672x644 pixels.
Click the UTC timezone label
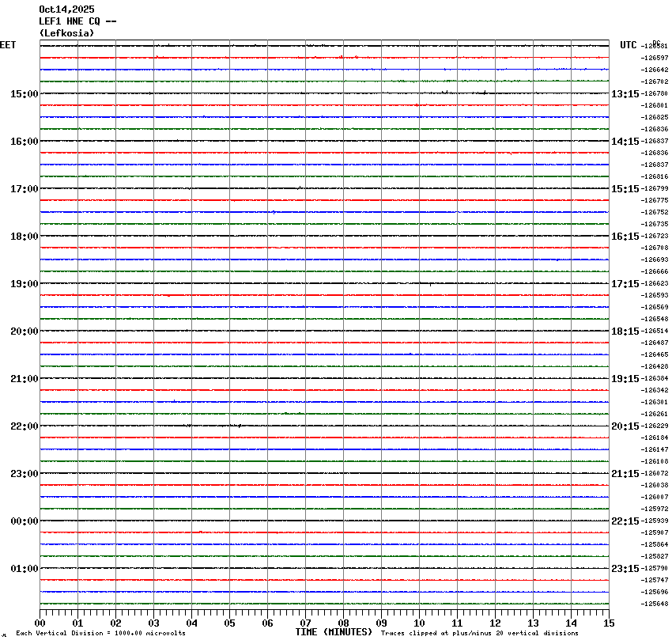click(x=628, y=45)
